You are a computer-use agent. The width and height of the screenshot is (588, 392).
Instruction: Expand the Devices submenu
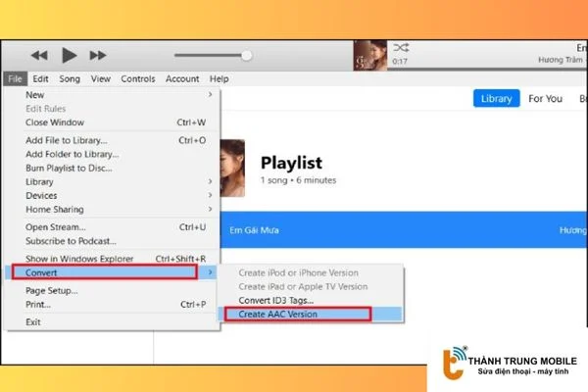(x=112, y=195)
